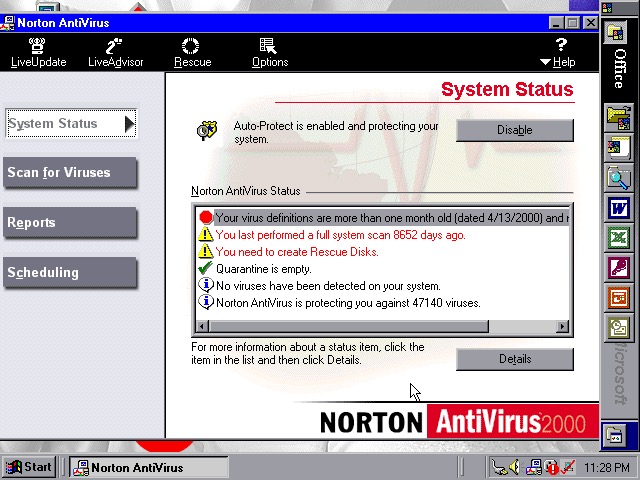Click the Office shortcut bar control icon
The width and height of the screenshot is (640, 480).
pyautogui.click(x=607, y=7)
